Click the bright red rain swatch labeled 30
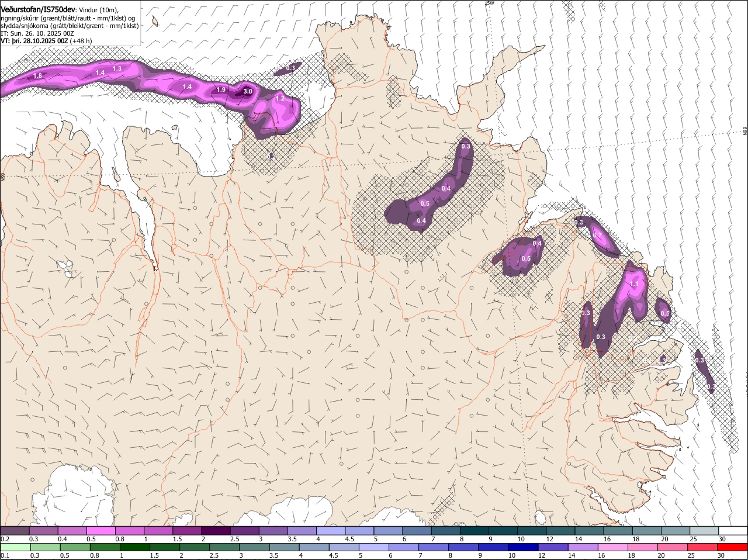The height and width of the screenshot is (560, 748). pyautogui.click(x=733, y=547)
